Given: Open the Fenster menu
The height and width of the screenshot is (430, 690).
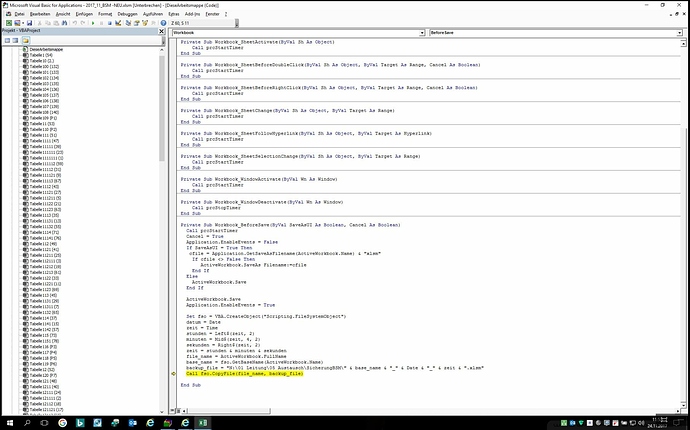Looking at the screenshot, I should point(213,14).
